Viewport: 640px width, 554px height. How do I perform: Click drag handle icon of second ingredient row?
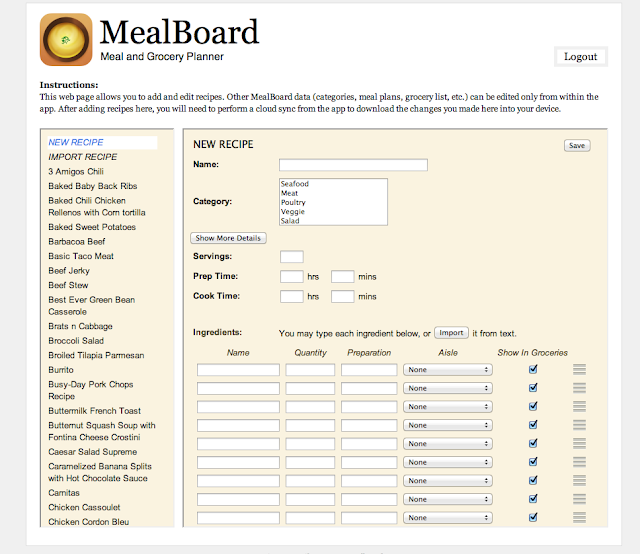tap(579, 388)
